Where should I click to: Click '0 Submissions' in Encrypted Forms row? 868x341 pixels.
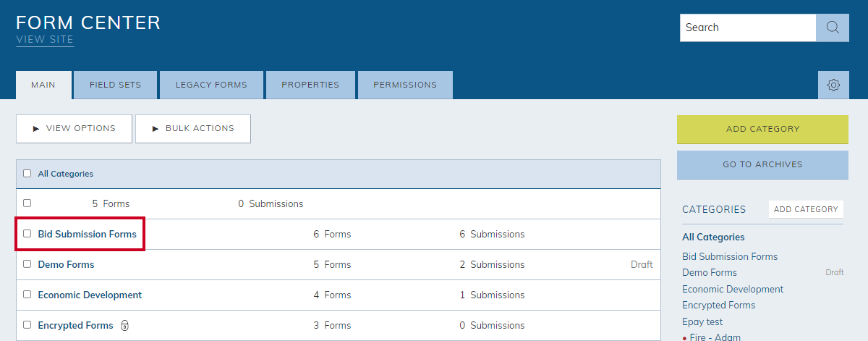[x=492, y=325]
